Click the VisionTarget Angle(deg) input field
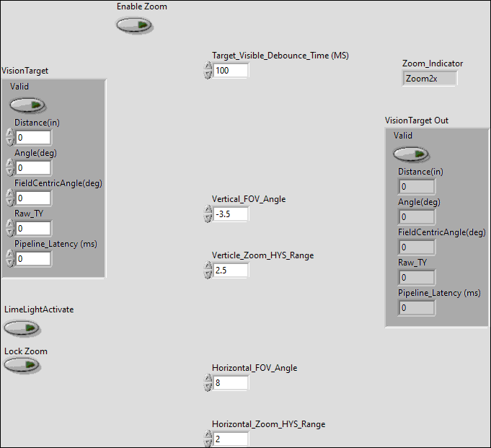The height and width of the screenshot is (448, 491). click(33, 168)
